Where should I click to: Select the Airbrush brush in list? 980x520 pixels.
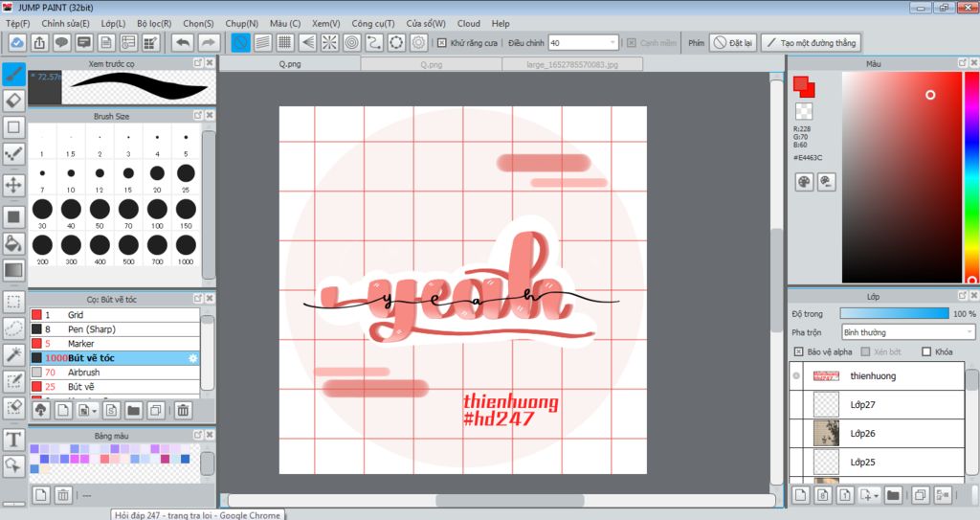115,373
